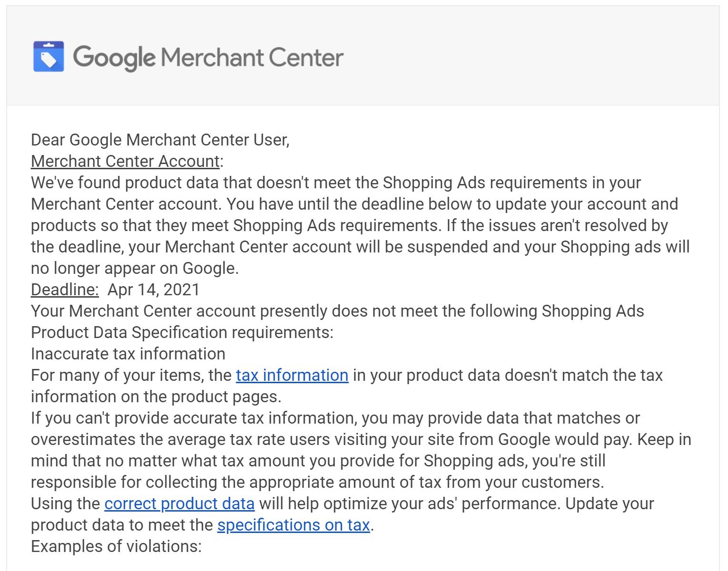Click the 'information on the product pages.' line

coord(156,397)
